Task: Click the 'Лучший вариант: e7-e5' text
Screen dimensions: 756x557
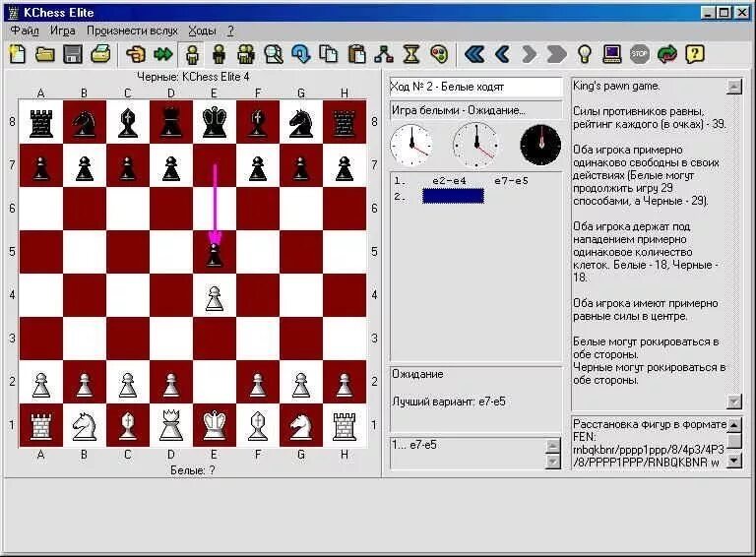Action: (449, 402)
